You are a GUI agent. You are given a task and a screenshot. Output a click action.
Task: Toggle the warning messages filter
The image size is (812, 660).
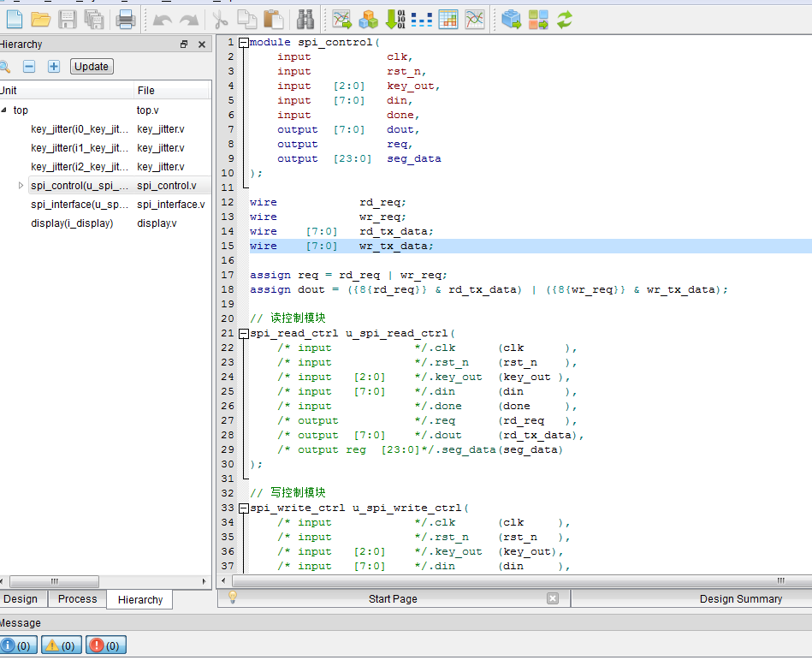tap(62, 645)
